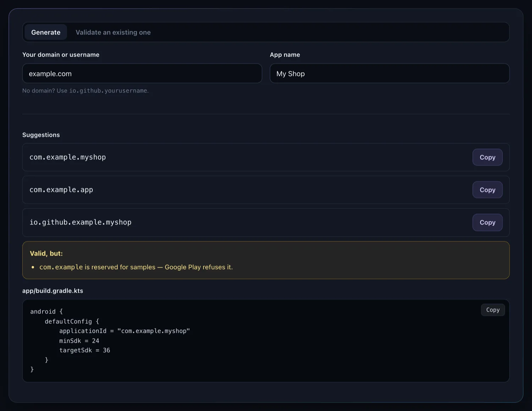Image resolution: width=532 pixels, height=411 pixels.
Task: Copy the com.example.myshop suggestion
Action: (487, 157)
